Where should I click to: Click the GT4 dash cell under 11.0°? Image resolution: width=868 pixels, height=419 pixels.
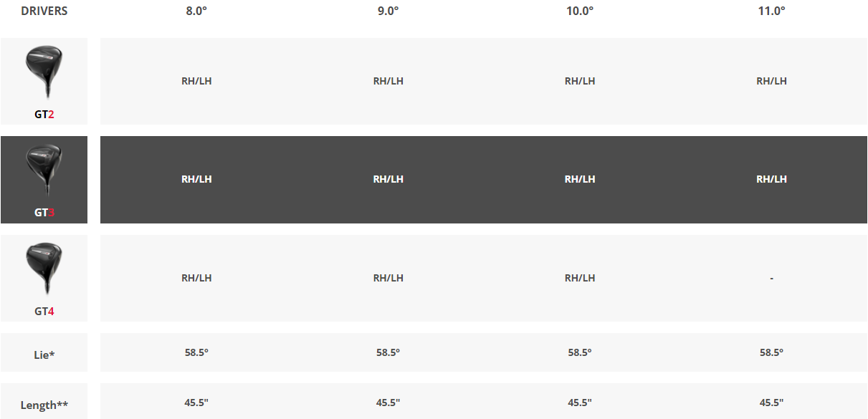pyautogui.click(x=771, y=278)
